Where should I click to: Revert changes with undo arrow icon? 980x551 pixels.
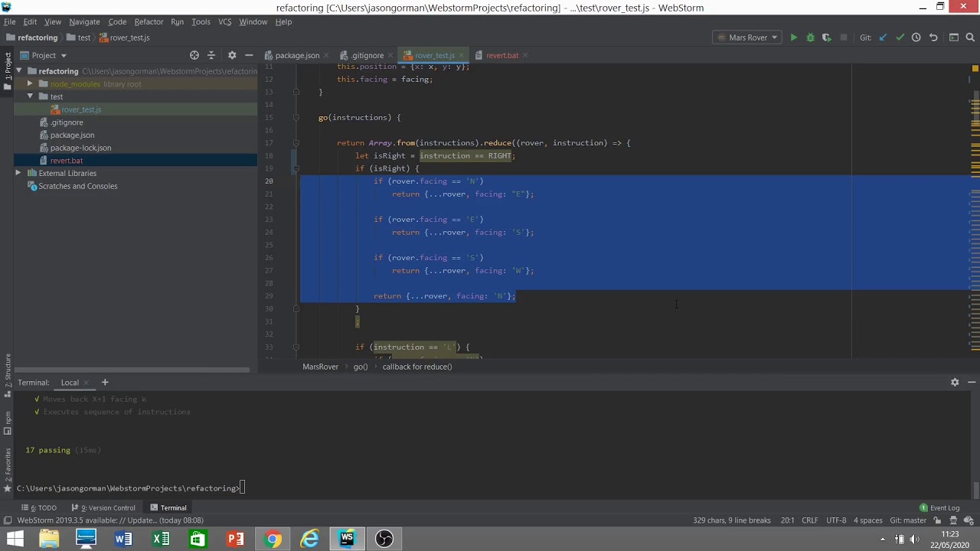pyautogui.click(x=933, y=37)
